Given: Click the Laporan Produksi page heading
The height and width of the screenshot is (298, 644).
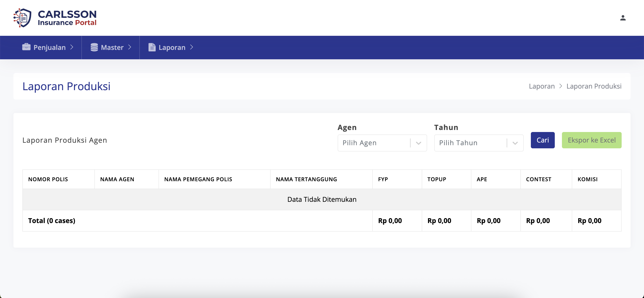Looking at the screenshot, I should click(x=66, y=86).
